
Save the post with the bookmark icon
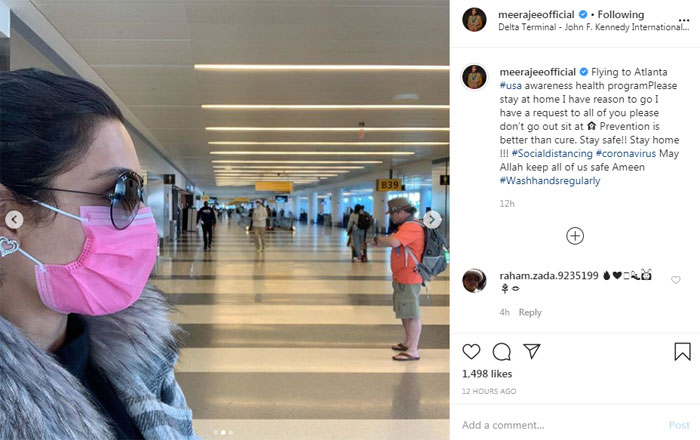(x=682, y=352)
